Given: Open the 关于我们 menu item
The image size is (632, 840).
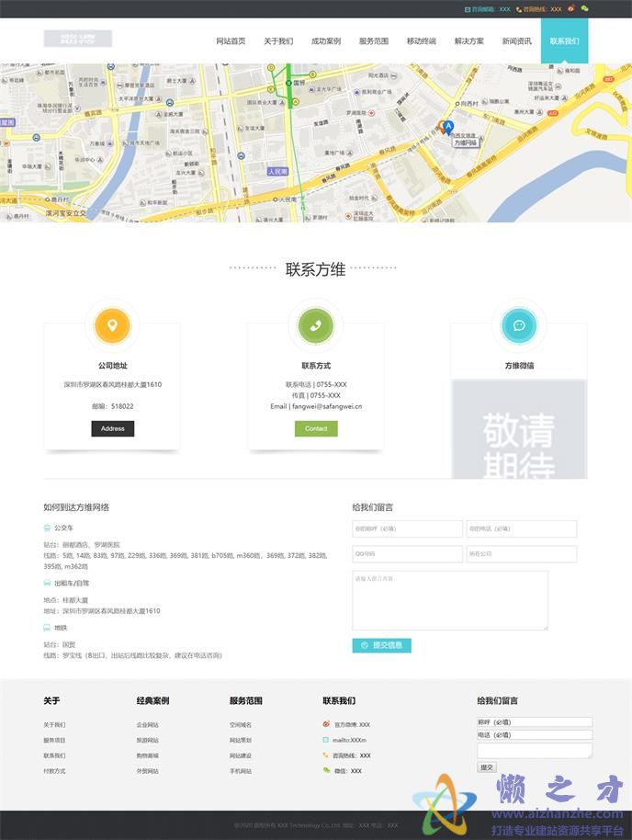Looking at the screenshot, I should pyautogui.click(x=278, y=40).
